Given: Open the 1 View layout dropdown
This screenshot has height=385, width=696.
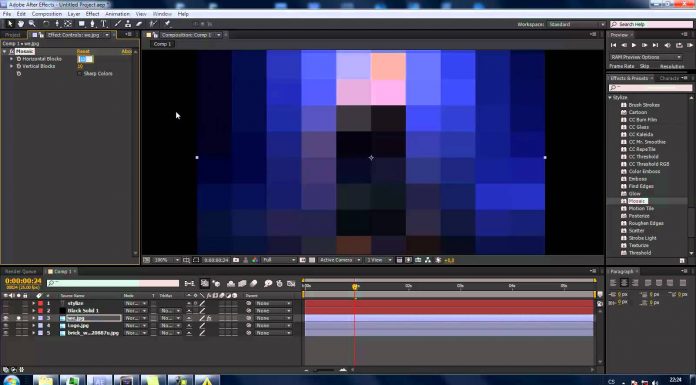Looking at the screenshot, I should coord(379,260).
